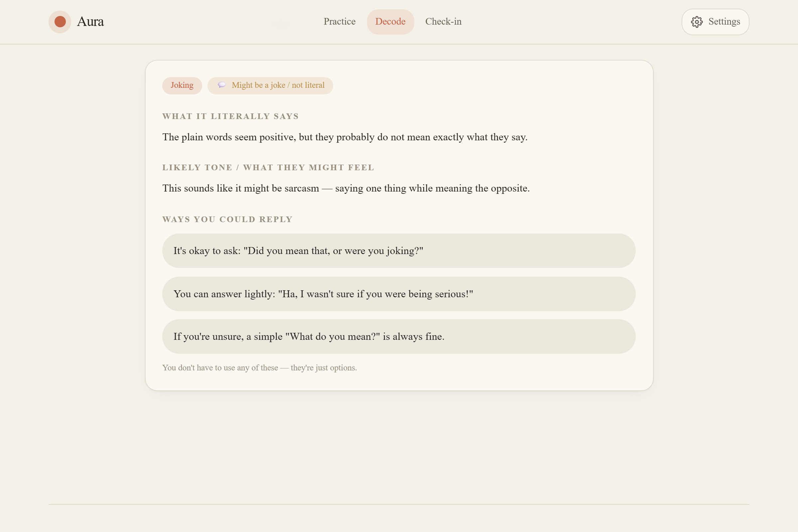Click the orange Aura logo circle
798x532 pixels.
(60, 22)
